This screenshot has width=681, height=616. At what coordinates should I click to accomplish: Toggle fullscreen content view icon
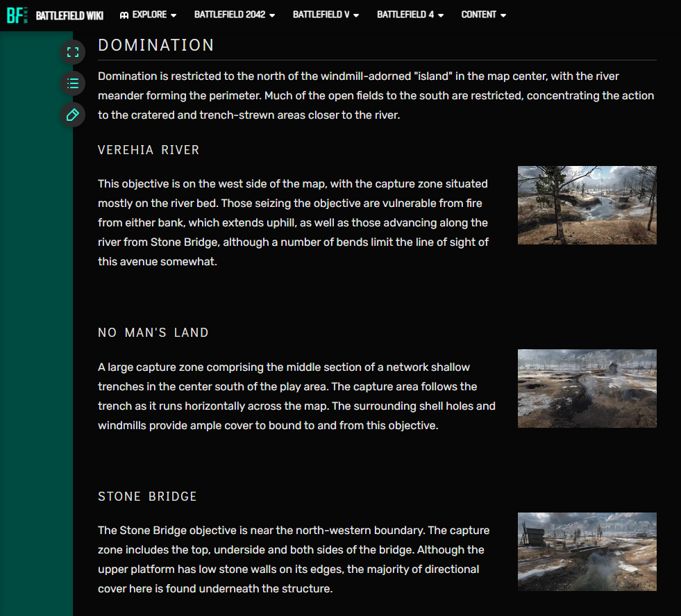point(73,52)
